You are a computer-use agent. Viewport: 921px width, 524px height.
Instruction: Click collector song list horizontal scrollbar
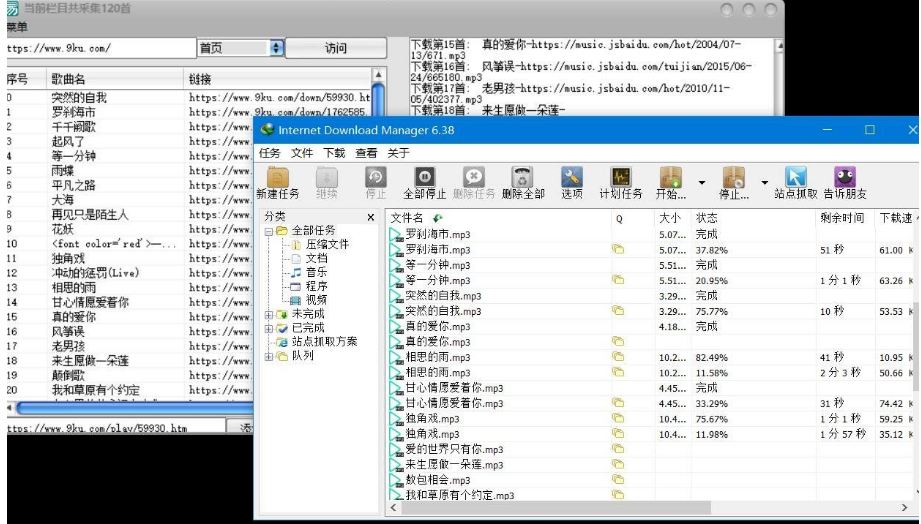point(135,407)
